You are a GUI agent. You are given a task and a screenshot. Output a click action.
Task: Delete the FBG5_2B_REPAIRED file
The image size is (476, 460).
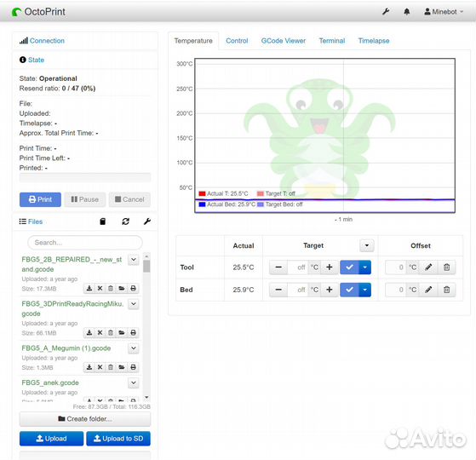(111, 289)
